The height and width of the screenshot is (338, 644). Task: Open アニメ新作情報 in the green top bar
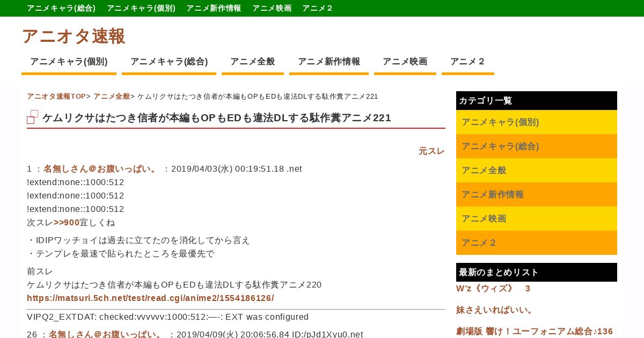pos(214,8)
